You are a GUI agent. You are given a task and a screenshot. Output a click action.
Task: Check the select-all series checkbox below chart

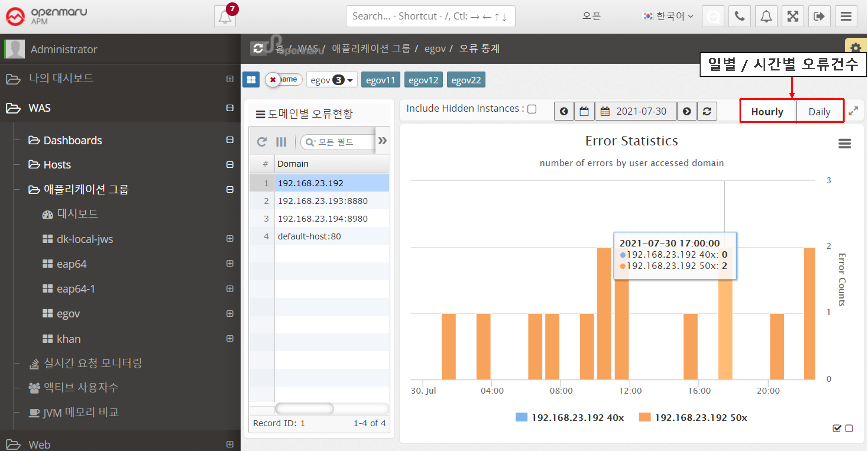point(837,428)
